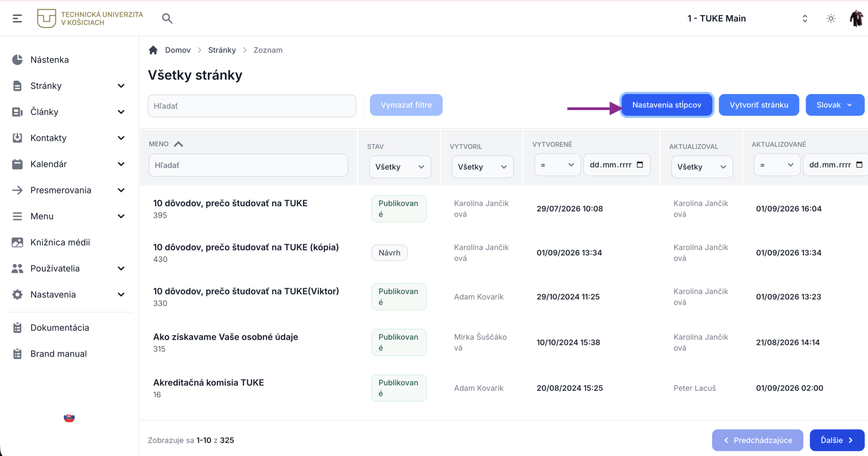
Task: Expand the Články submenu chevron
Action: [121, 112]
